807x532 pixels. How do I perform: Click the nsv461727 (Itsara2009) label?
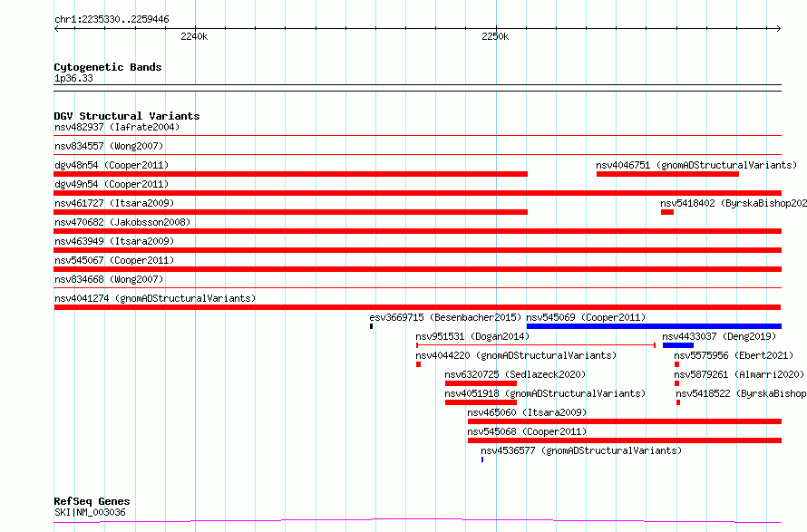[x=114, y=203]
